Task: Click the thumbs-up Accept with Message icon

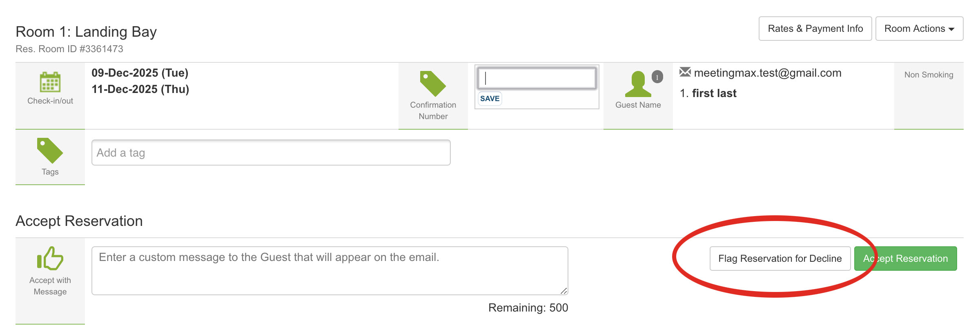Action: coord(50,258)
